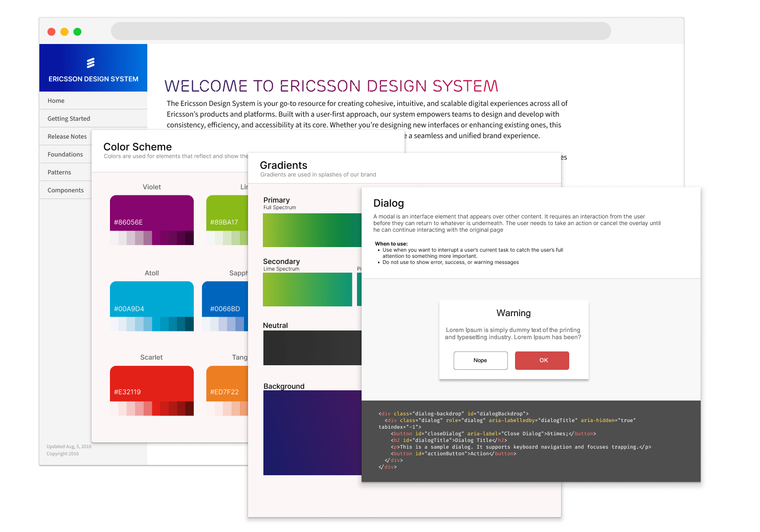Click the 'Lime Spectrum' subtitle under Secondary
Viewport: 760px width, 532px height.
point(281,269)
